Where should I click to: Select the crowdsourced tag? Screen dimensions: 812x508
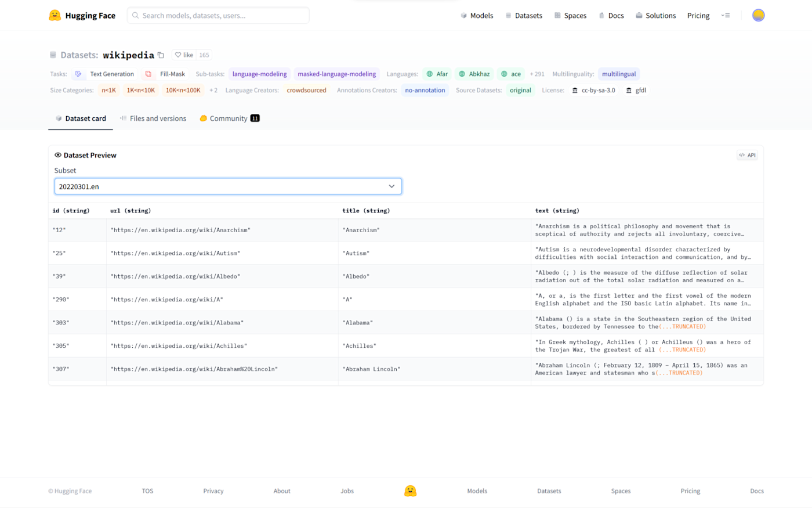point(306,91)
